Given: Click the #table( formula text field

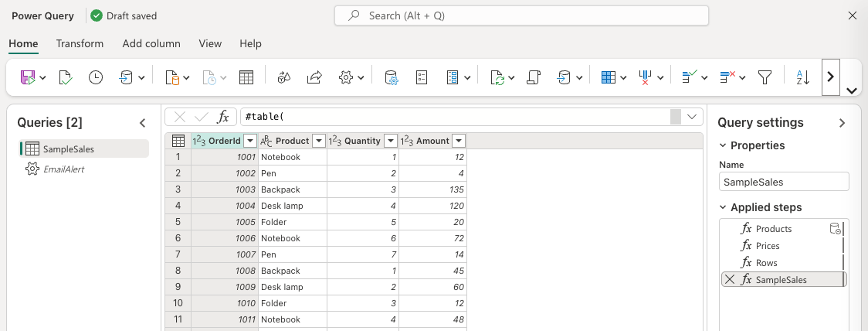Looking at the screenshot, I should click(x=455, y=117).
